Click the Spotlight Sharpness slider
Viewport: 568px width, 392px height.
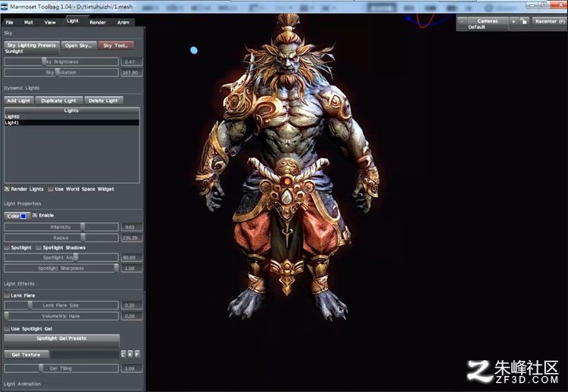tap(61, 269)
